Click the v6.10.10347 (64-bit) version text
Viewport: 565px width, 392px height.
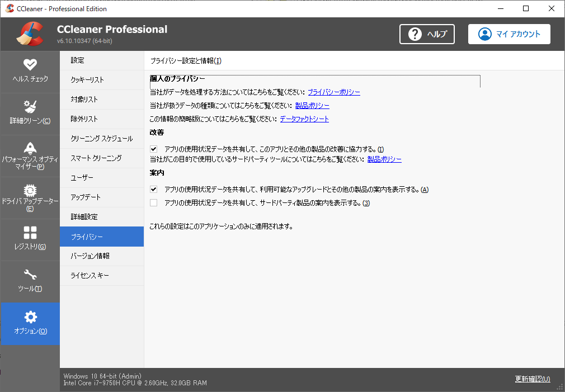(x=84, y=41)
